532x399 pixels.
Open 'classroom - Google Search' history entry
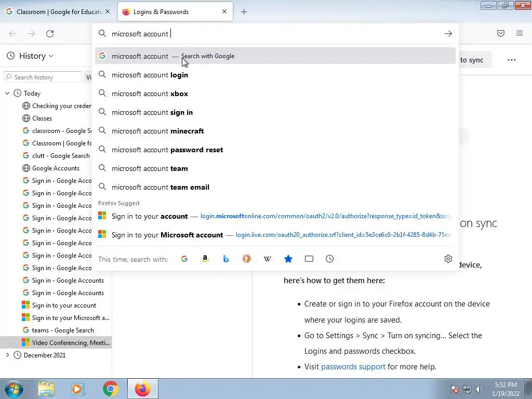57,130
